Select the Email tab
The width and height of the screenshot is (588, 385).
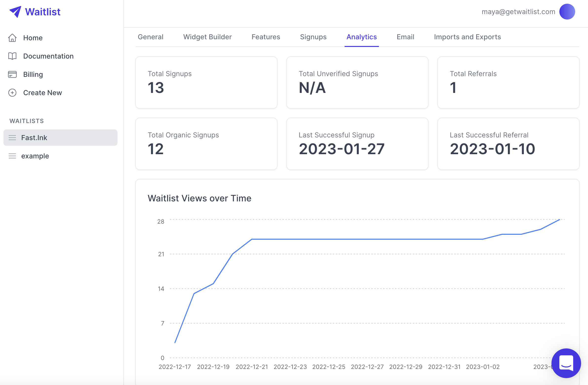pos(405,37)
